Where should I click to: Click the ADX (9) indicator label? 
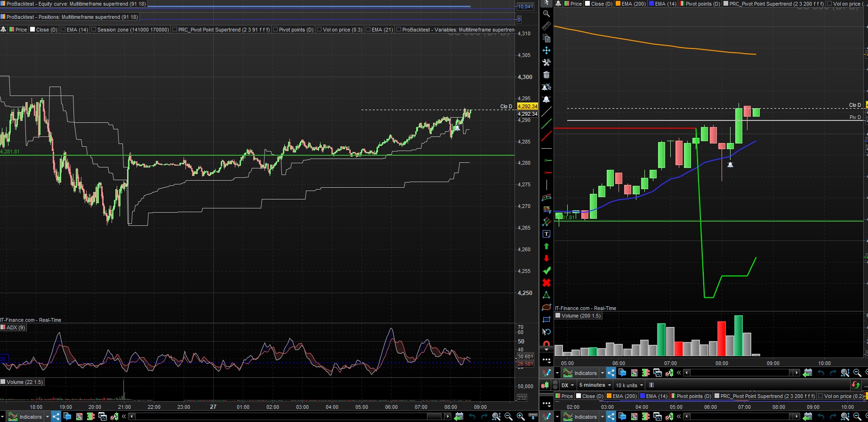click(16, 327)
